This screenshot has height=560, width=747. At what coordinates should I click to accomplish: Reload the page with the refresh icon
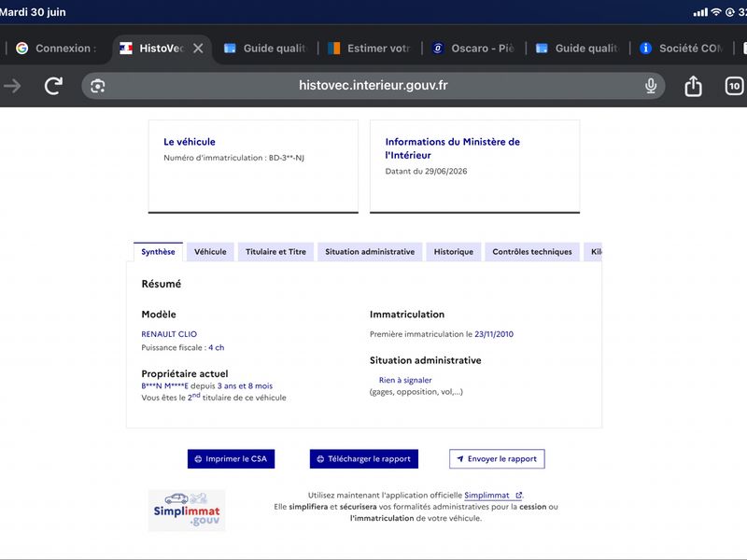53,86
